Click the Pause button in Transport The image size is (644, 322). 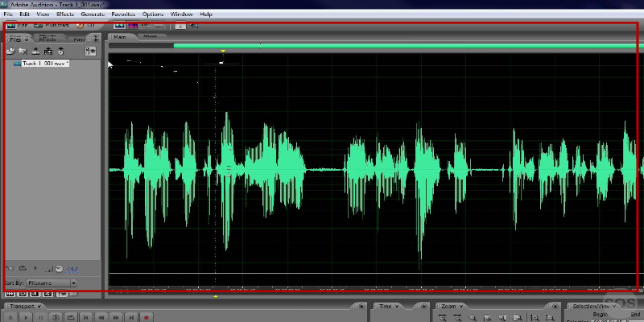point(41,318)
